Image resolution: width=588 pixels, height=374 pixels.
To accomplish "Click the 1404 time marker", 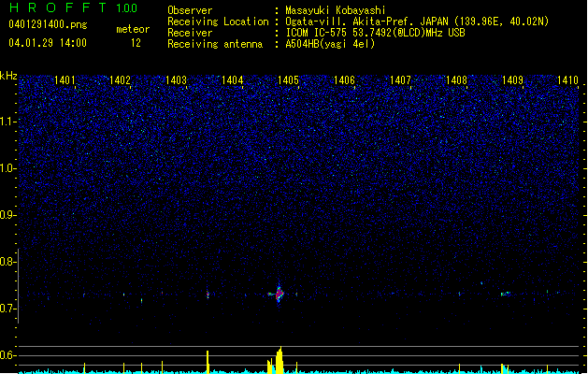I will pos(232,80).
